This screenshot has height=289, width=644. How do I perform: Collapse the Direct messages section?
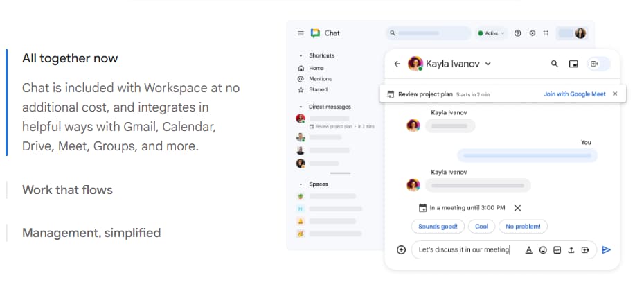(x=301, y=107)
